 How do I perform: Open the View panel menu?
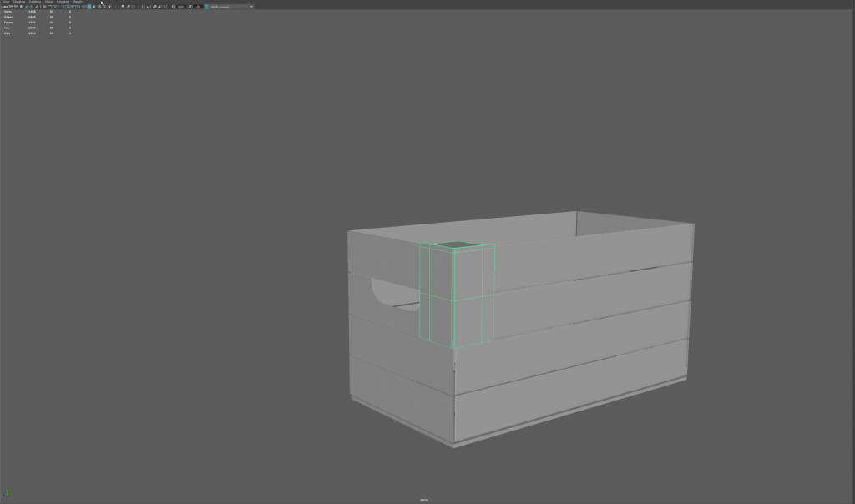(x=5, y=2)
